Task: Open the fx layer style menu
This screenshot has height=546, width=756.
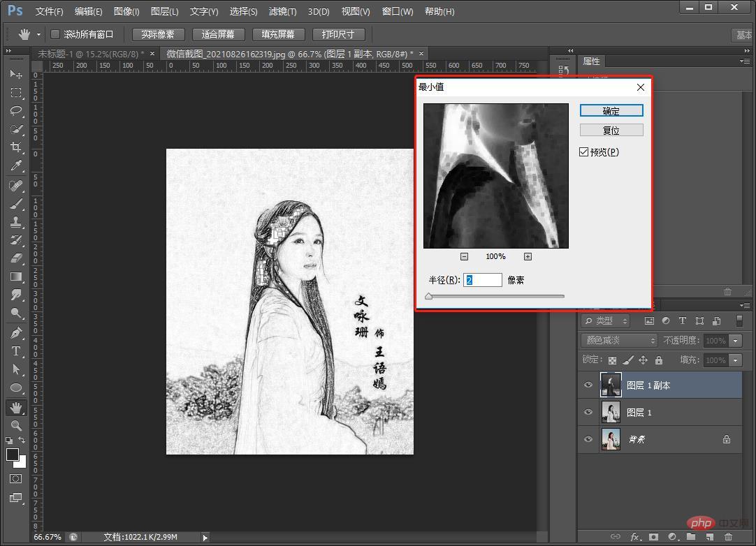Action: click(634, 537)
